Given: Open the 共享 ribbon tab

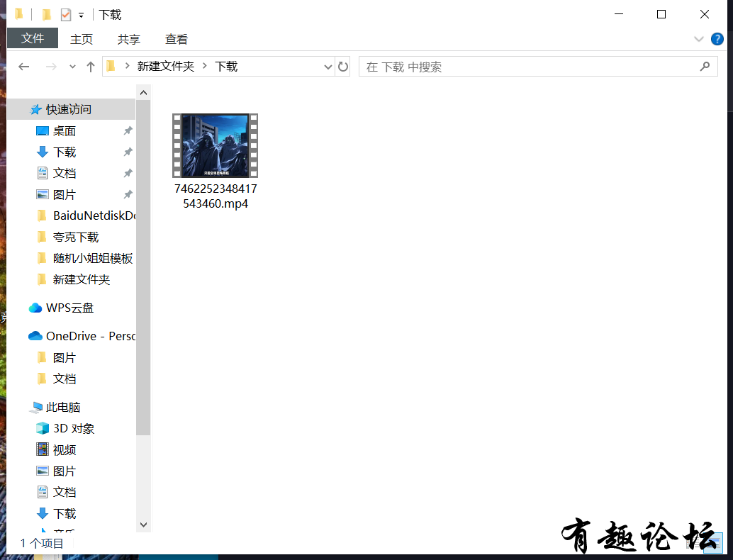Looking at the screenshot, I should [x=128, y=39].
